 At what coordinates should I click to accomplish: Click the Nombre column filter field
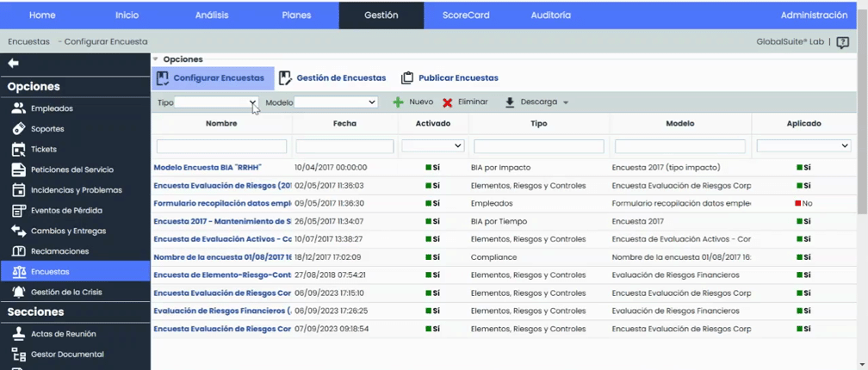coord(221,146)
